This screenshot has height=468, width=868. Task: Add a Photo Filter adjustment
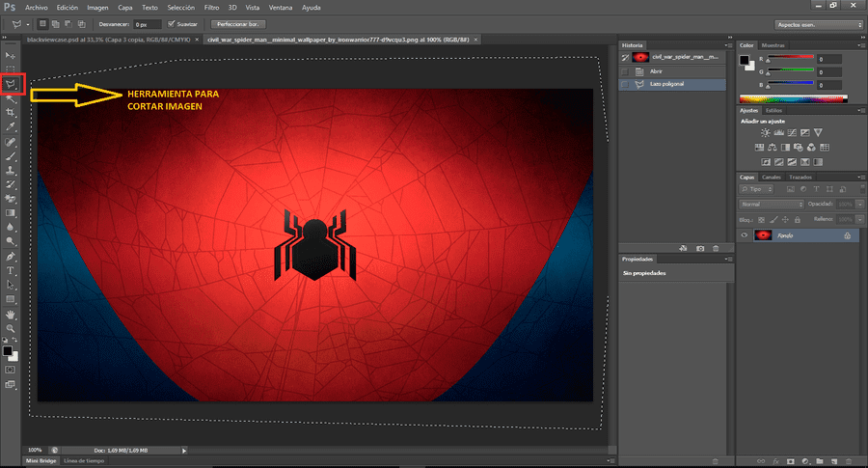point(799,148)
